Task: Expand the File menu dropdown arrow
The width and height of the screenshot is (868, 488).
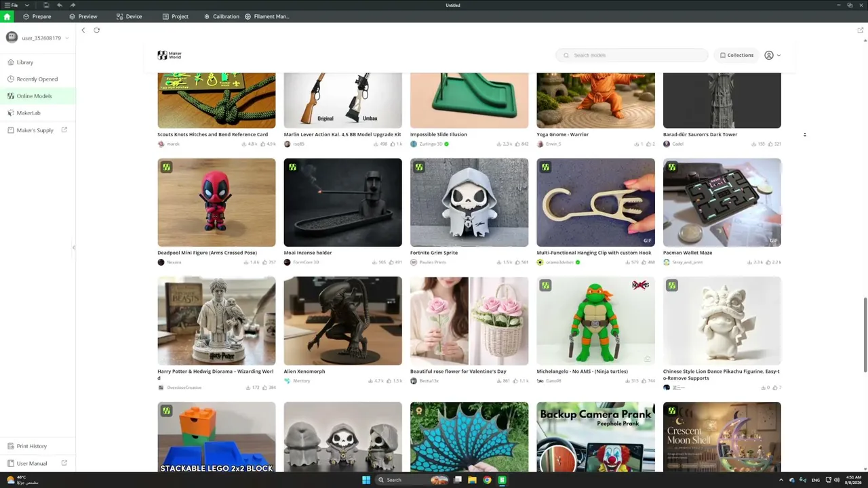Action: pyautogui.click(x=27, y=5)
